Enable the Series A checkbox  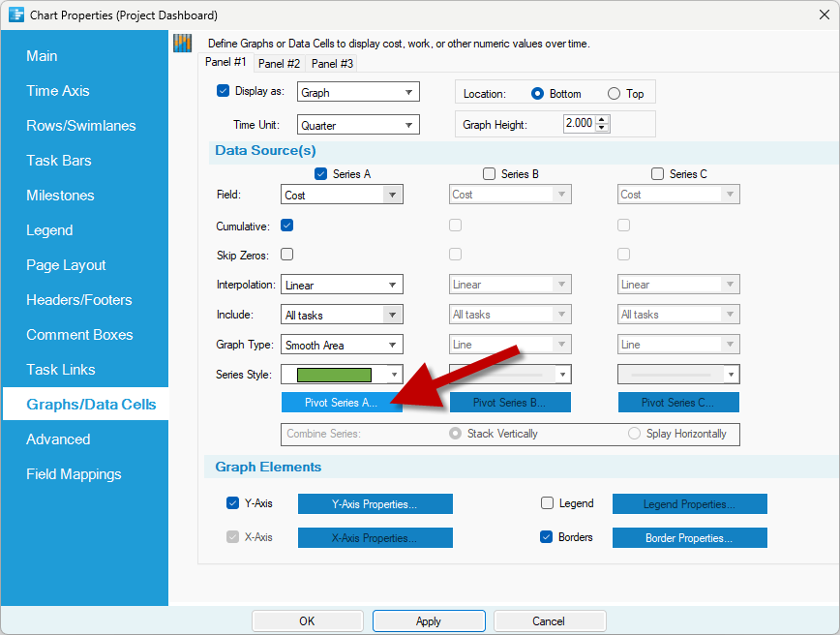tap(321, 173)
